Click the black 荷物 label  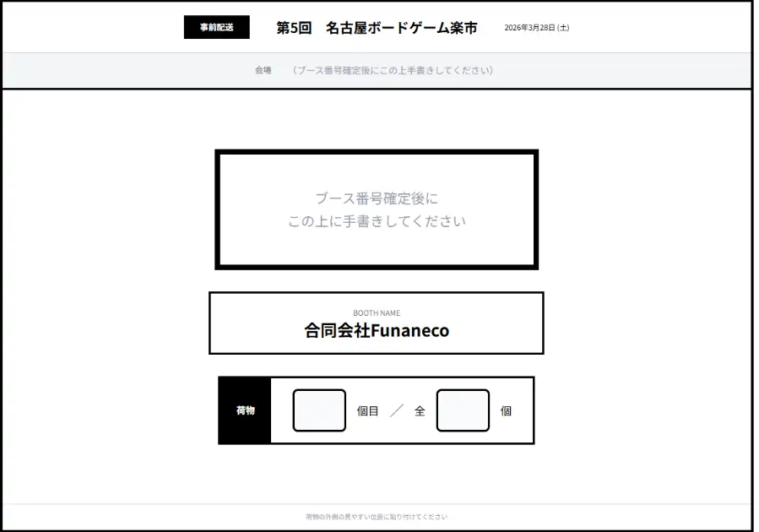pyautogui.click(x=245, y=411)
